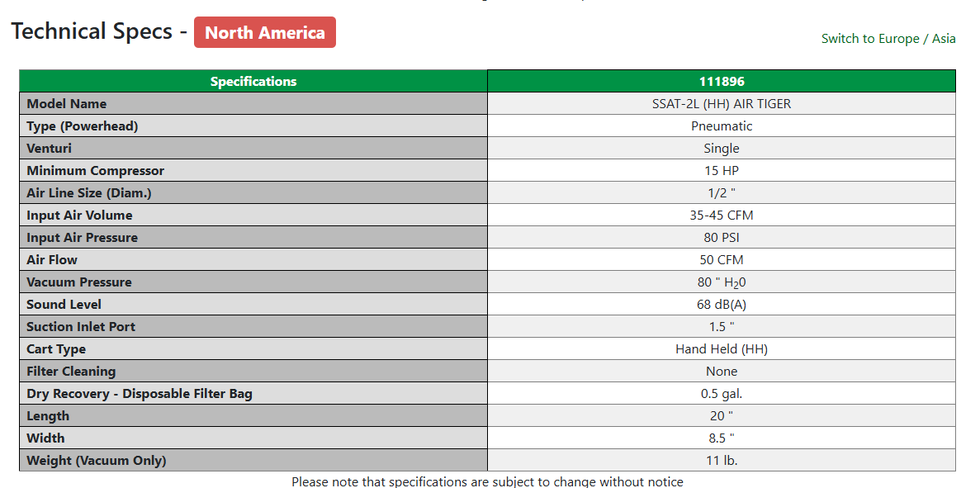Viewport: 980px width, 488px height.
Task: Select the Specifications column header
Action: click(x=253, y=81)
